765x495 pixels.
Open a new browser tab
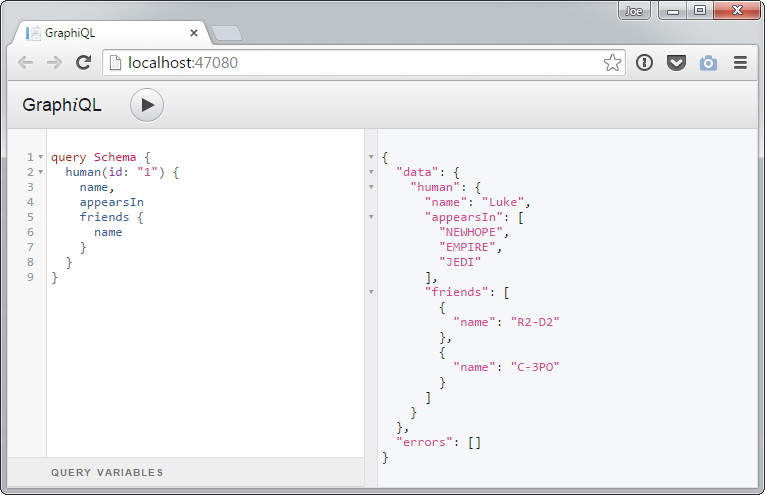point(227,33)
